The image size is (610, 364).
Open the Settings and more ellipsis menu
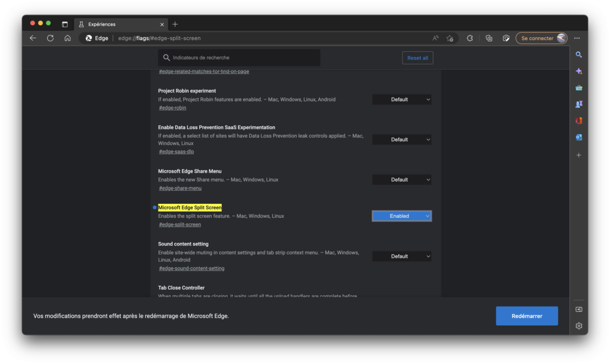point(577,38)
